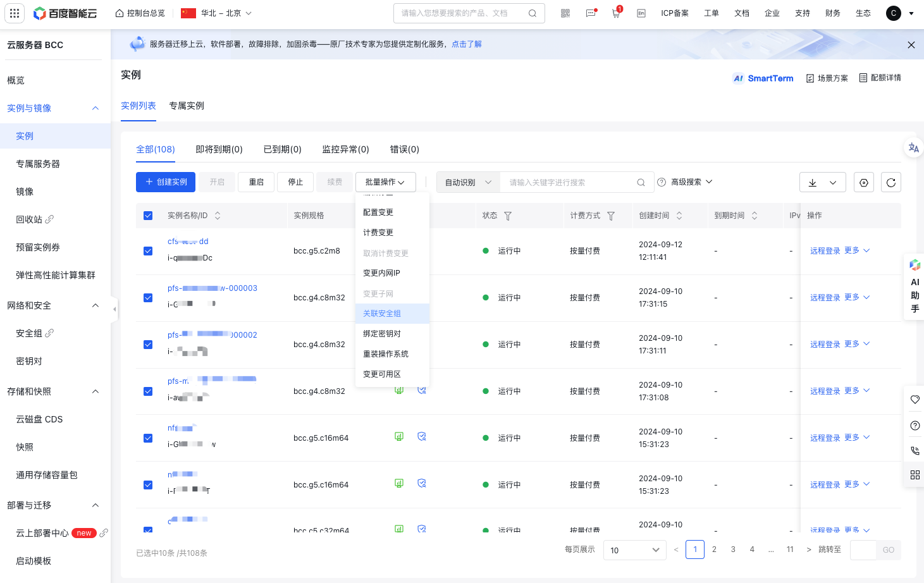Viewport: 924px width, 583px height.
Task: Click the help question mark floating icon
Action: (915, 426)
